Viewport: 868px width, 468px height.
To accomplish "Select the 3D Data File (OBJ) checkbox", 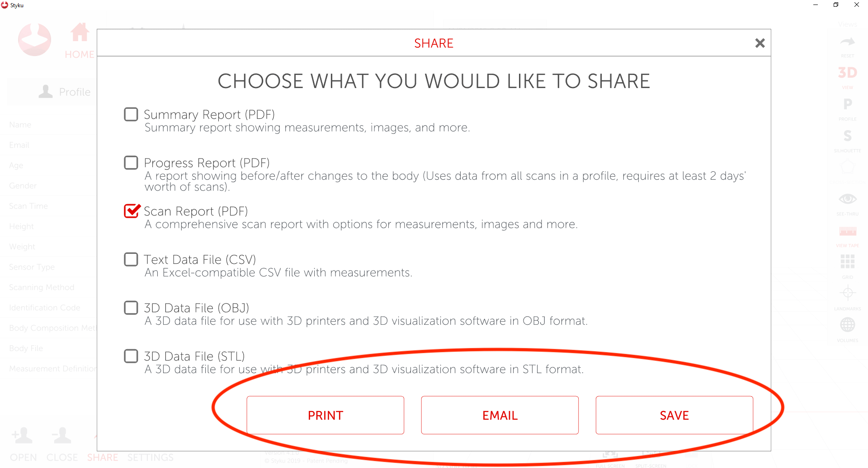I will [x=131, y=308].
